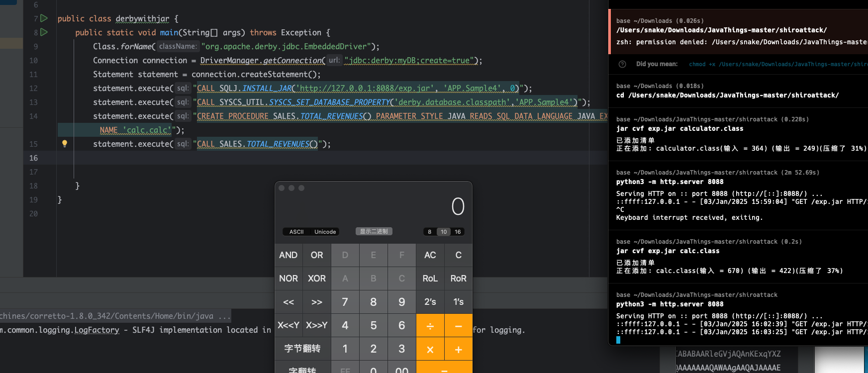Image resolution: width=868 pixels, height=373 pixels.
Task: Click digit 3 on calculator keypad
Action: 402,349
